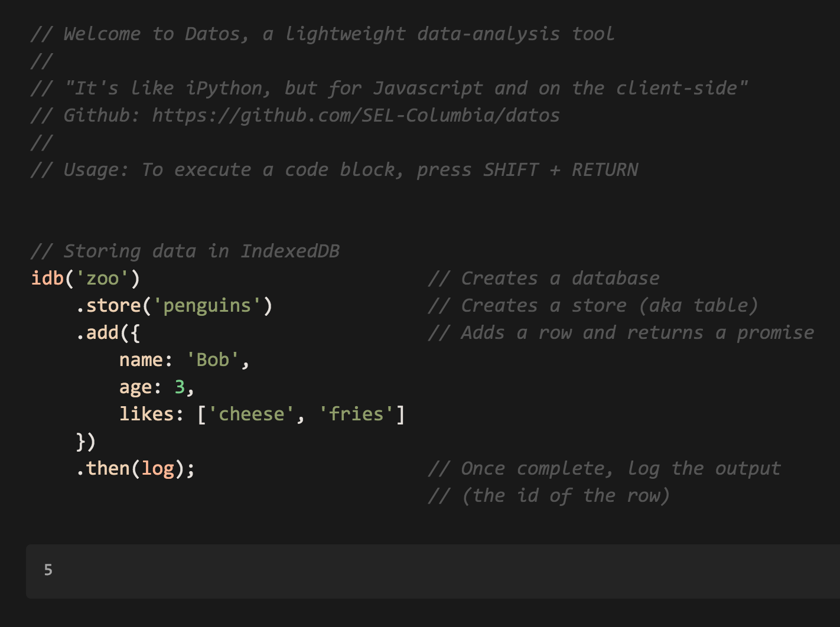This screenshot has width=840, height=627.
Task: Click the SHIFT + RETURN usage comment
Action: 334,169
